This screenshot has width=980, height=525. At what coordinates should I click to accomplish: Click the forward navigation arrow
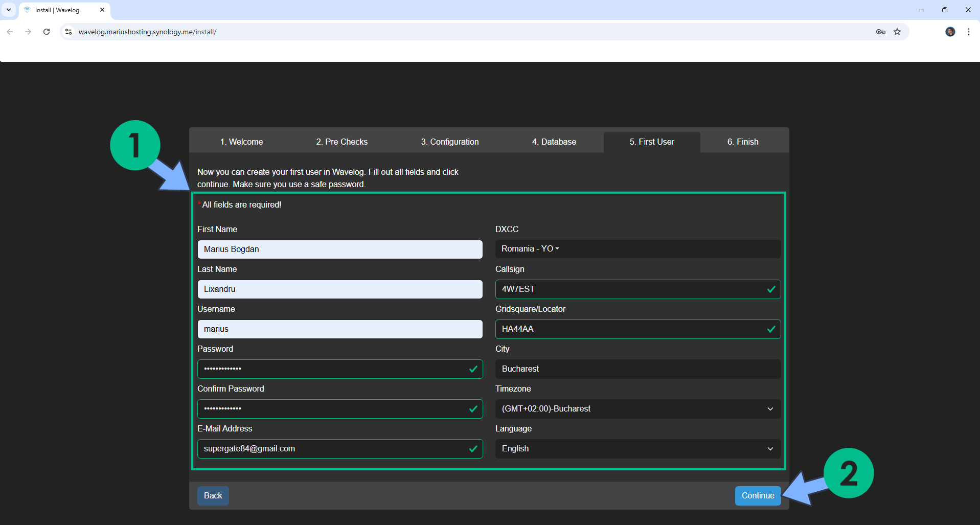point(28,31)
